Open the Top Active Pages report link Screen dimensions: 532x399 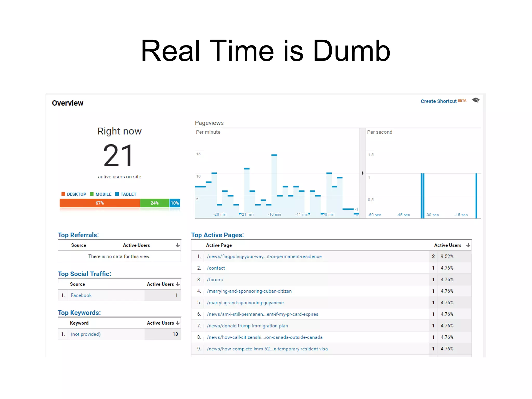(x=217, y=235)
